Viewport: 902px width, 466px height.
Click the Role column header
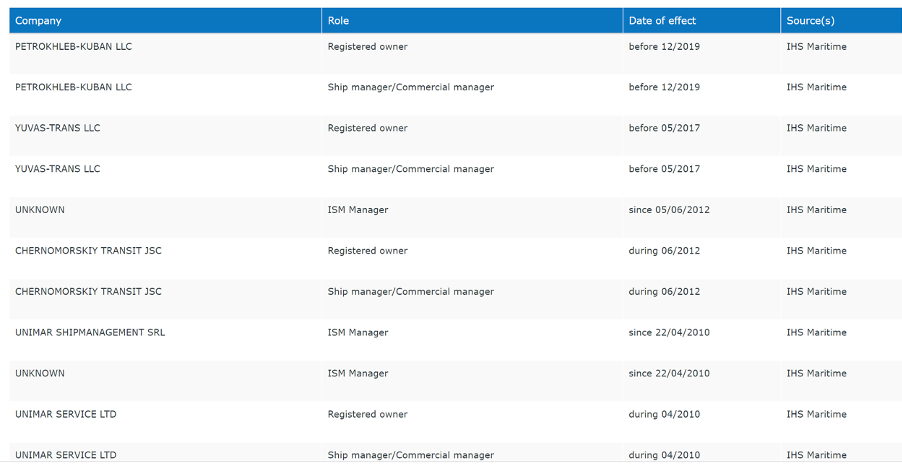point(339,21)
